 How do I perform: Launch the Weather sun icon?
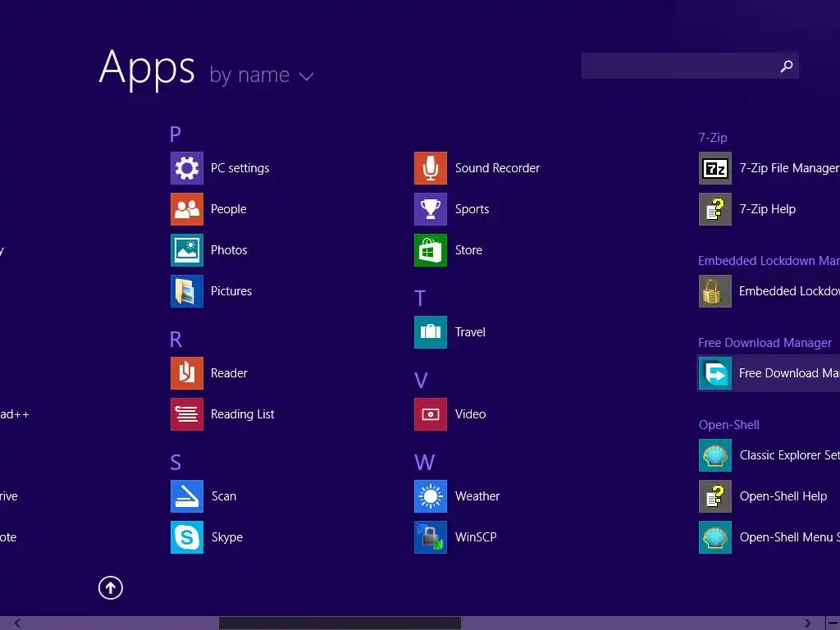point(430,496)
